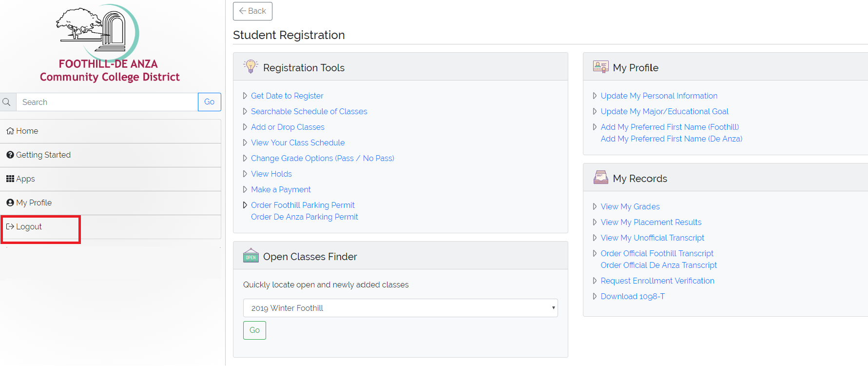868x366 pixels.
Task: Select Logout from the sidebar
Action: point(111,227)
